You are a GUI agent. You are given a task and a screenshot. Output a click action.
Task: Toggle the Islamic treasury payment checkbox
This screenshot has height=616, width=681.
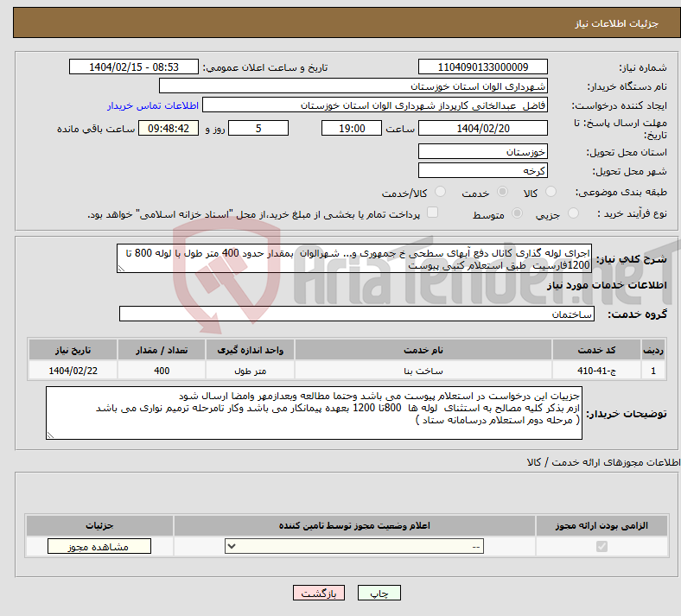click(432, 213)
